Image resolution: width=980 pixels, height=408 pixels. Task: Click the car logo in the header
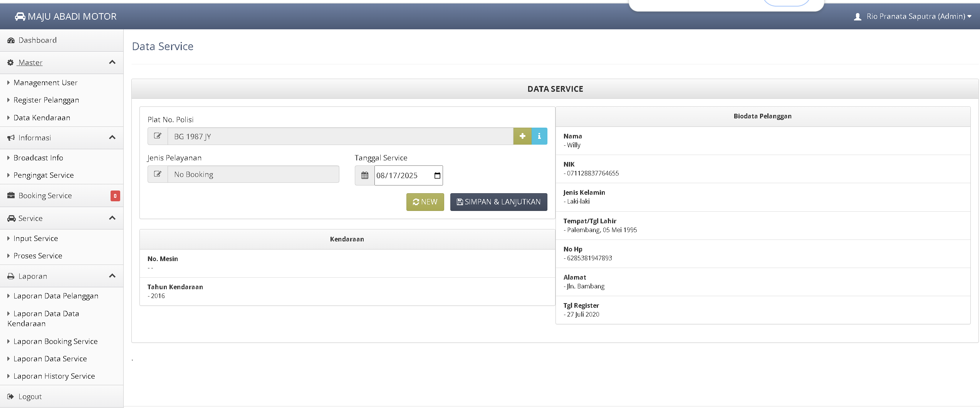[20, 17]
